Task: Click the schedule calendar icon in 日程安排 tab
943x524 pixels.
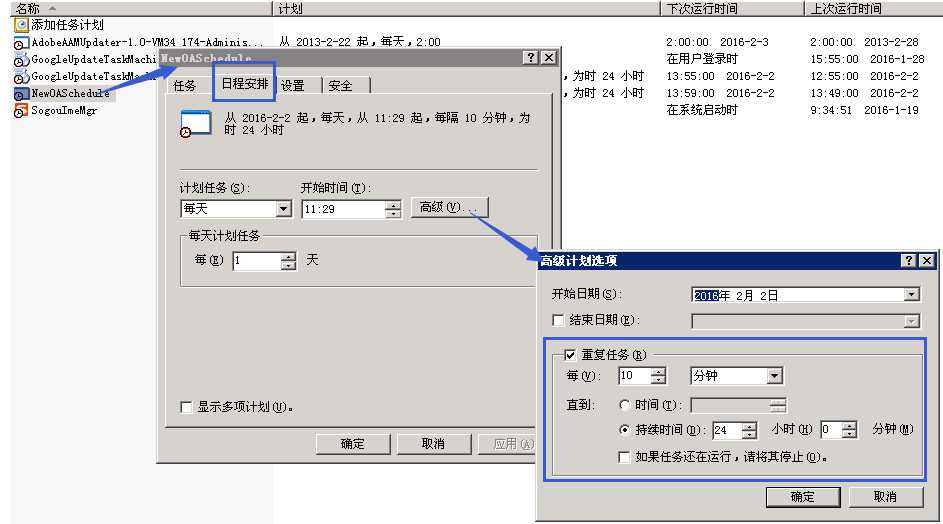Action: [195, 123]
